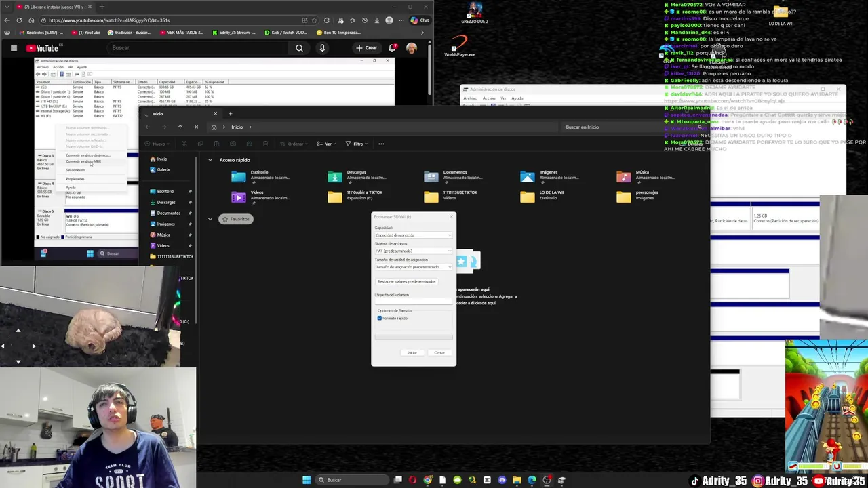Collapse the Favoritos section chevron

tap(210, 219)
